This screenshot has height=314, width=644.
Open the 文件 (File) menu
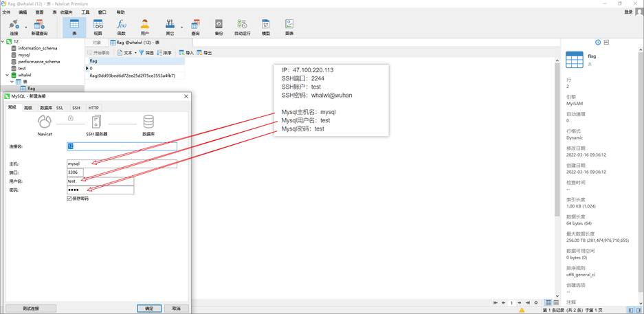click(6, 12)
